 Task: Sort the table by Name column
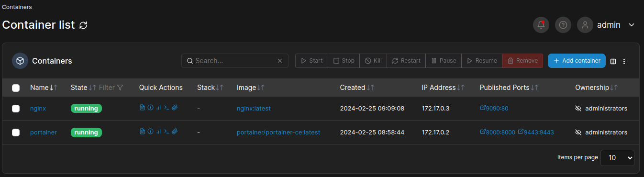[44, 88]
